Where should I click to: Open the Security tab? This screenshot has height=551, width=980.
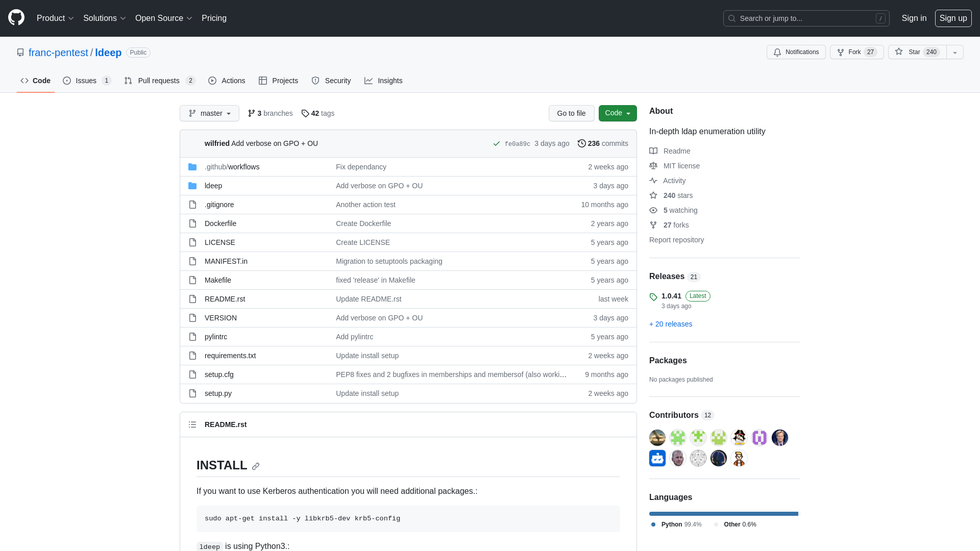click(331, 81)
